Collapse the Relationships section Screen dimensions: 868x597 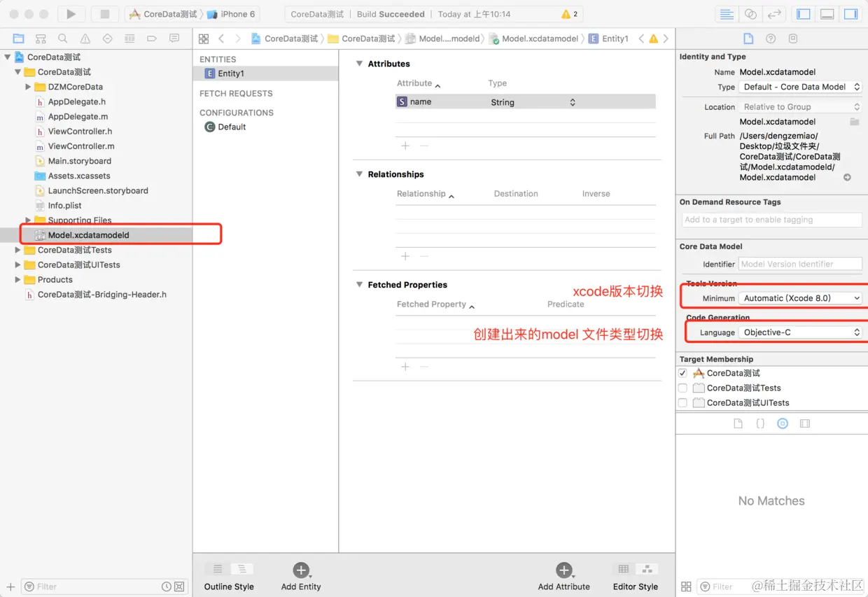tap(359, 174)
